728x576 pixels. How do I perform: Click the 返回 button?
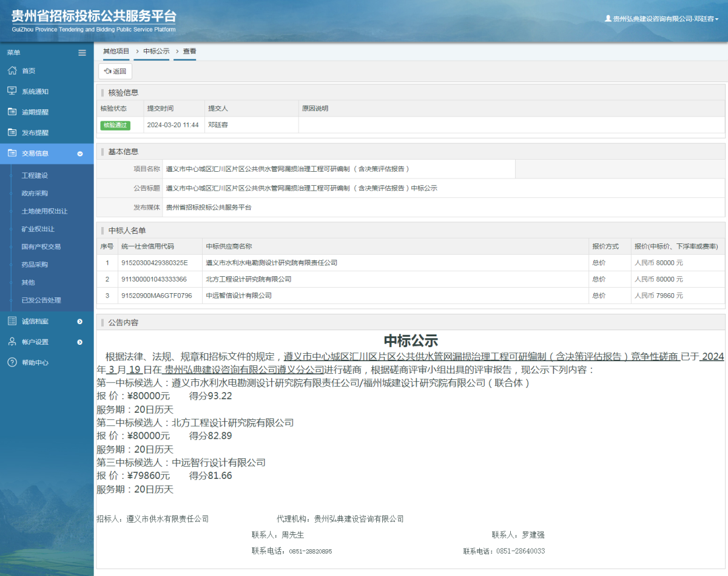115,71
